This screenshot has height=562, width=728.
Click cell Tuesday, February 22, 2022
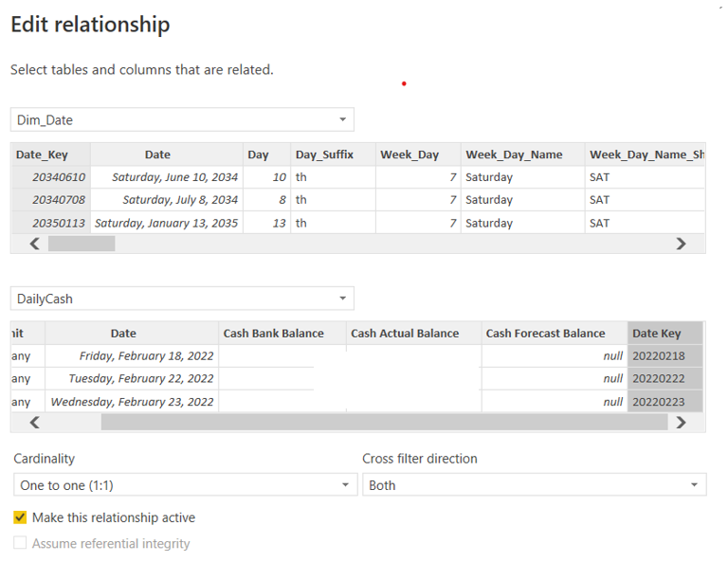pos(132,379)
